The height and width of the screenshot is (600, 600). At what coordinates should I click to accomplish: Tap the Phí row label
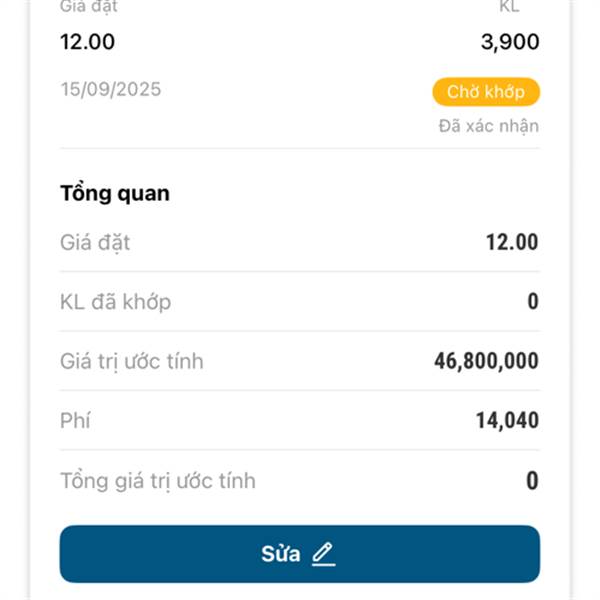click(75, 421)
